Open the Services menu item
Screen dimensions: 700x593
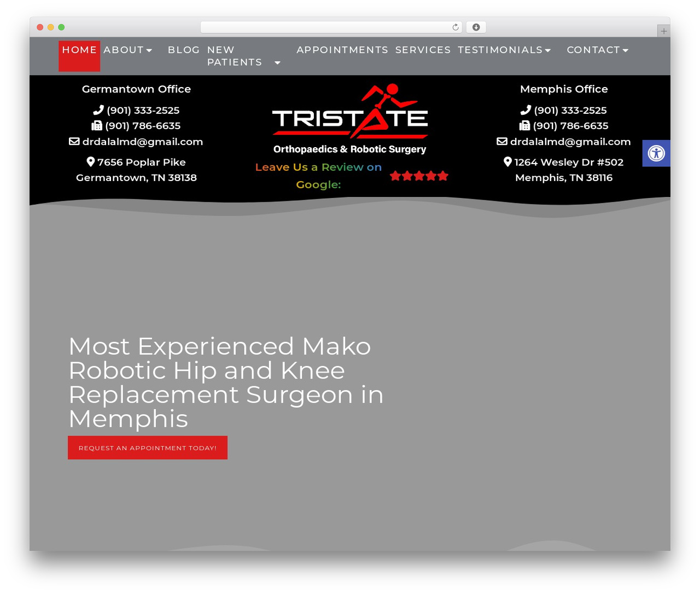pyautogui.click(x=423, y=50)
